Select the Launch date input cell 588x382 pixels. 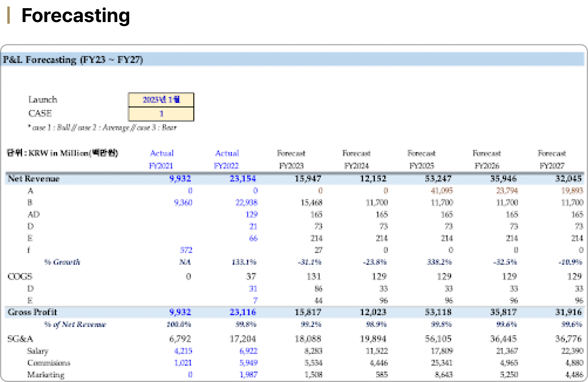[x=161, y=100]
